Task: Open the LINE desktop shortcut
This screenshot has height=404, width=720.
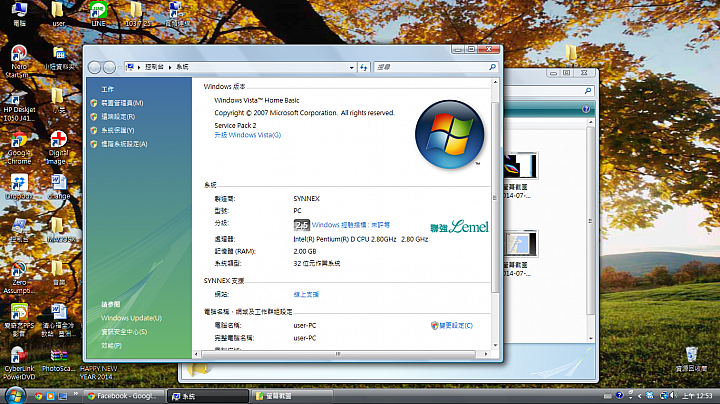Action: [98, 14]
